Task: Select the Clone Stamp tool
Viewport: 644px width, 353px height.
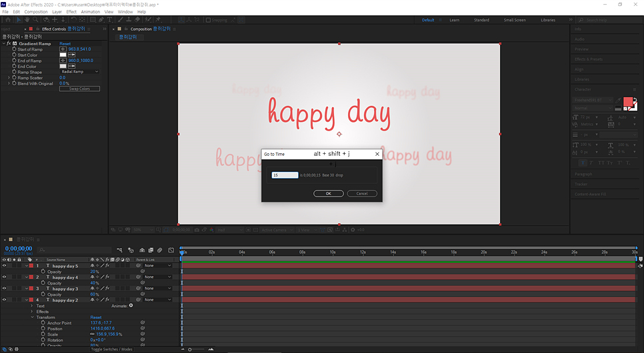Action: tap(129, 20)
